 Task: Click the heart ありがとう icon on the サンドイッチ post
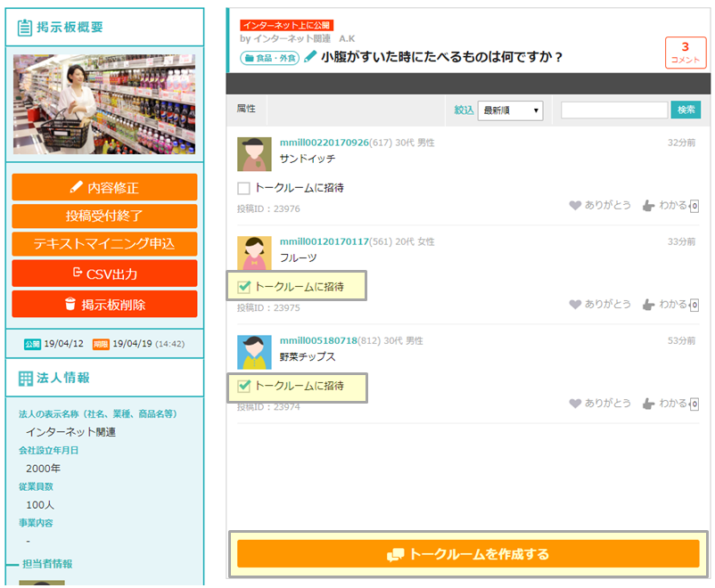click(x=575, y=205)
